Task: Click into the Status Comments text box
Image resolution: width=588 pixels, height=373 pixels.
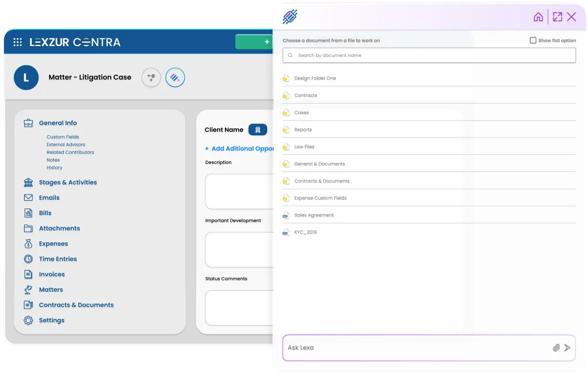Action: (x=239, y=308)
